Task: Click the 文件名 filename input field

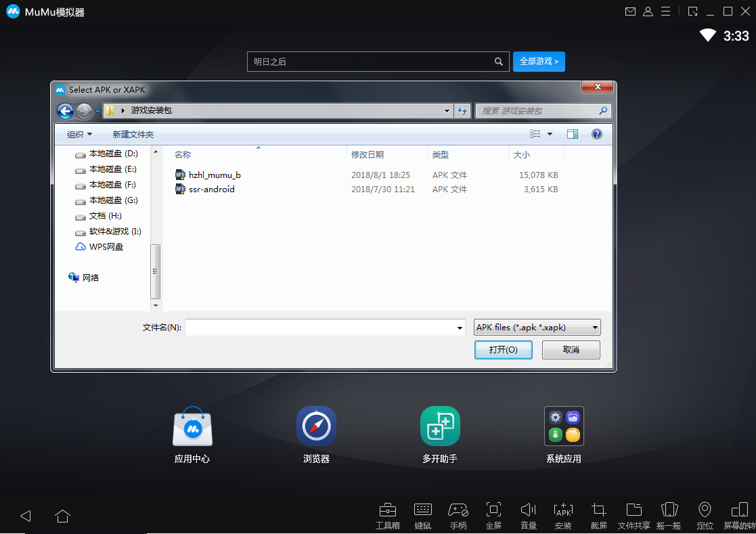Action: tap(320, 328)
